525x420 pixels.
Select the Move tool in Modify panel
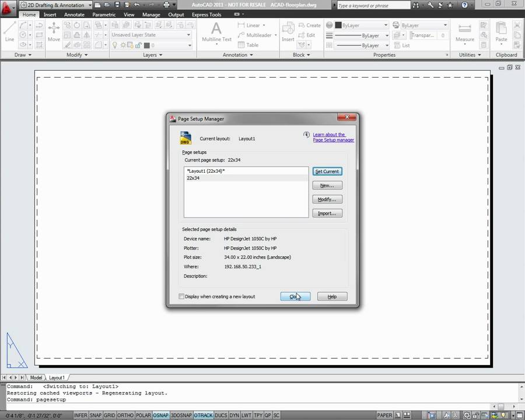[x=54, y=32]
